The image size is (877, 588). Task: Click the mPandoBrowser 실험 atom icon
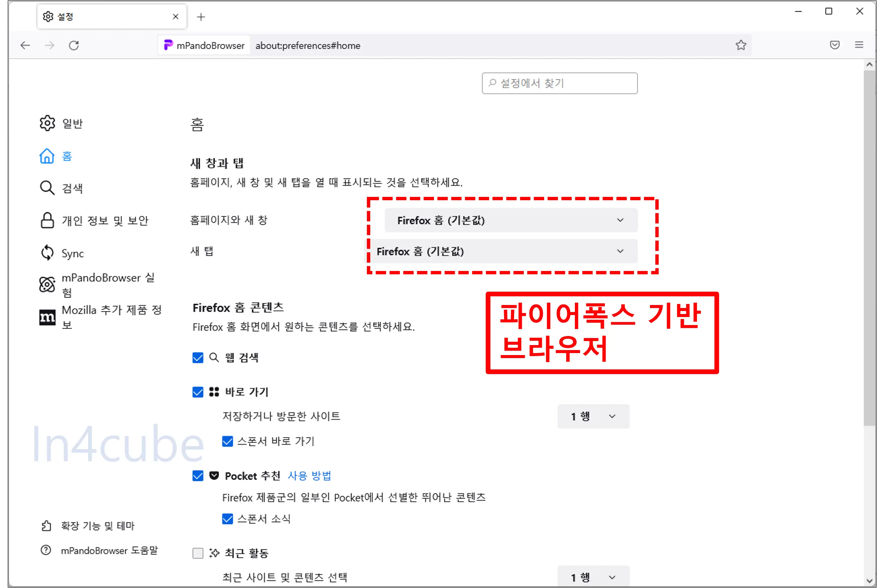47,285
